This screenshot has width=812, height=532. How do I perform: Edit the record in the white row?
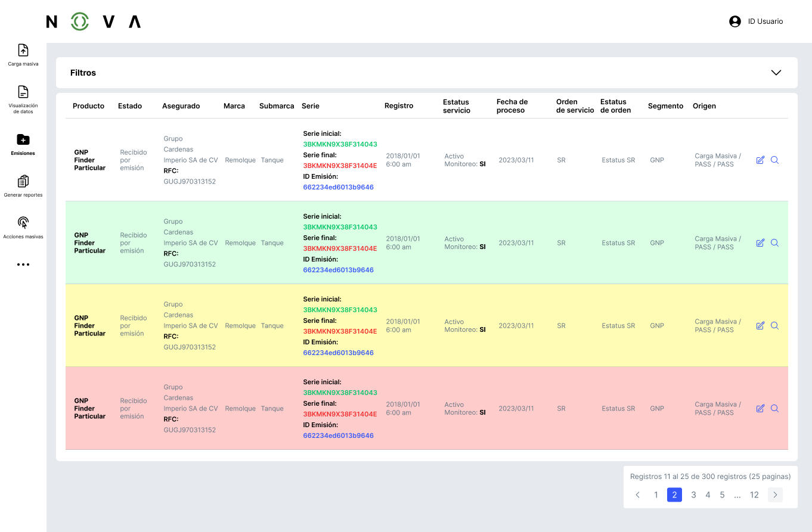coord(760,160)
